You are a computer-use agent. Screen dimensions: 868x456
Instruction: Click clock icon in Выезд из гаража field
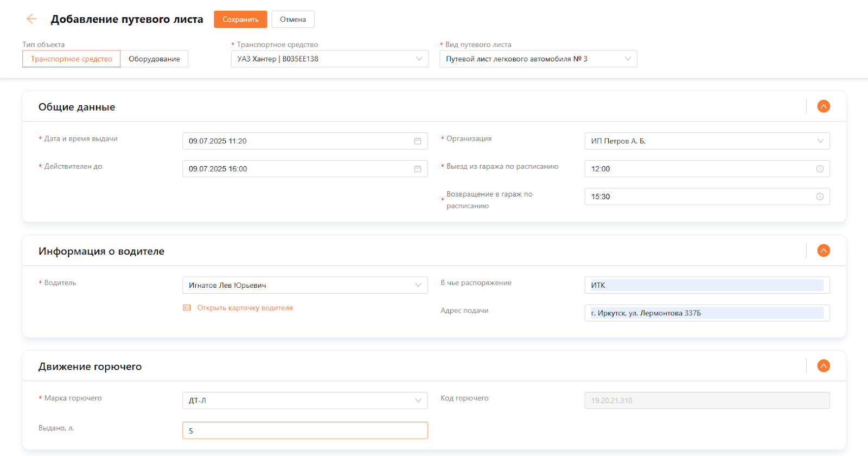(x=820, y=169)
